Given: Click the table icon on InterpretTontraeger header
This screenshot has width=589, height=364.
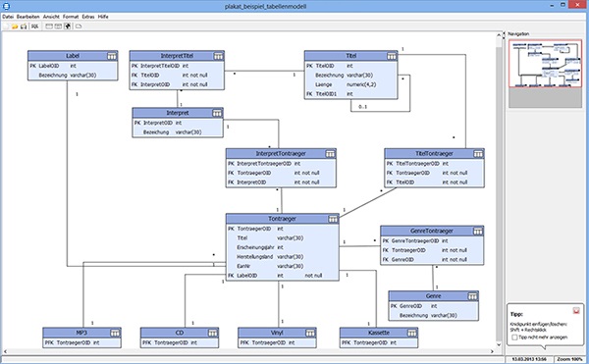Looking at the screenshot, I should point(330,154).
